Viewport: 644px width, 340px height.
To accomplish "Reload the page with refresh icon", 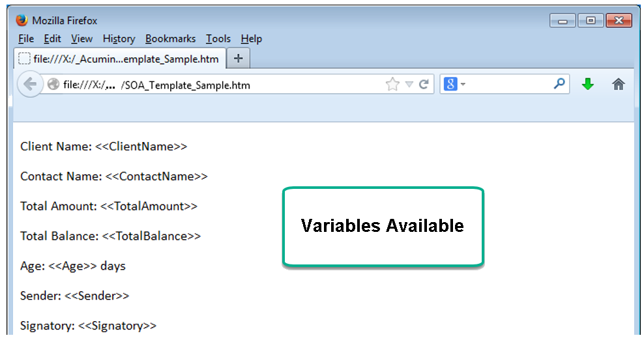I will click(424, 84).
